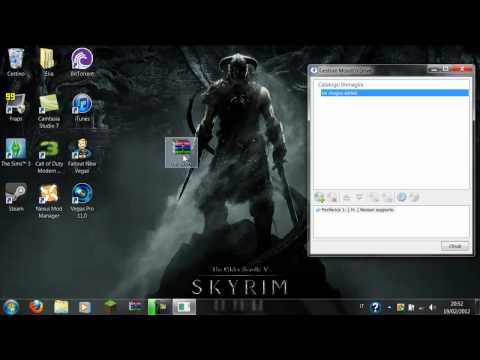The width and height of the screenshot is (480, 360).
Task: Open the Minecraft grass block taskbar icon
Action: [x=110, y=306]
